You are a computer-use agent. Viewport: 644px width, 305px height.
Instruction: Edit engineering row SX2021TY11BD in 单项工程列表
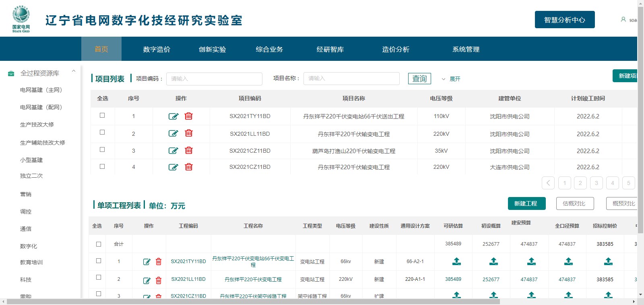coord(147,262)
